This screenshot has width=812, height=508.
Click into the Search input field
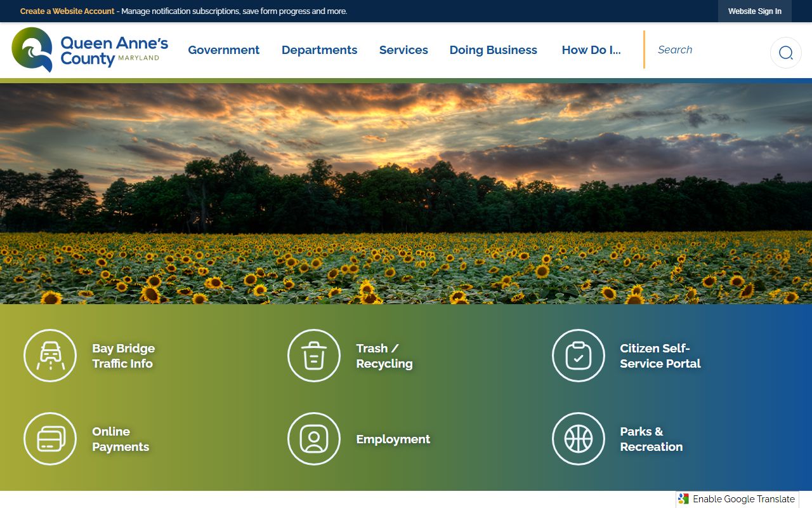tap(707, 50)
